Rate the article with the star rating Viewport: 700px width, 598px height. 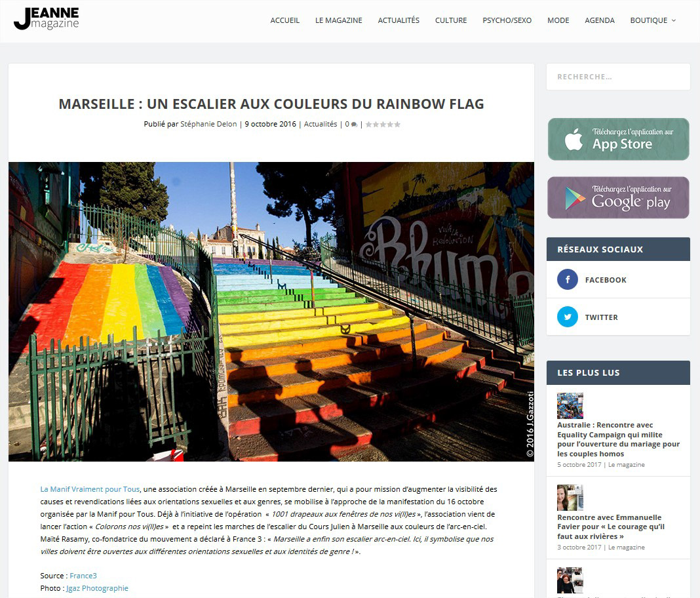pyautogui.click(x=383, y=125)
